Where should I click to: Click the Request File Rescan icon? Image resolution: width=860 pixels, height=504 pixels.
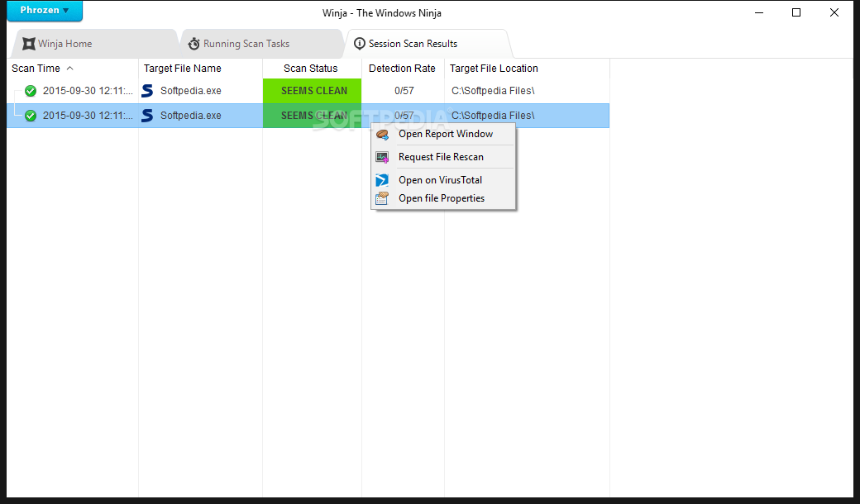pos(382,157)
